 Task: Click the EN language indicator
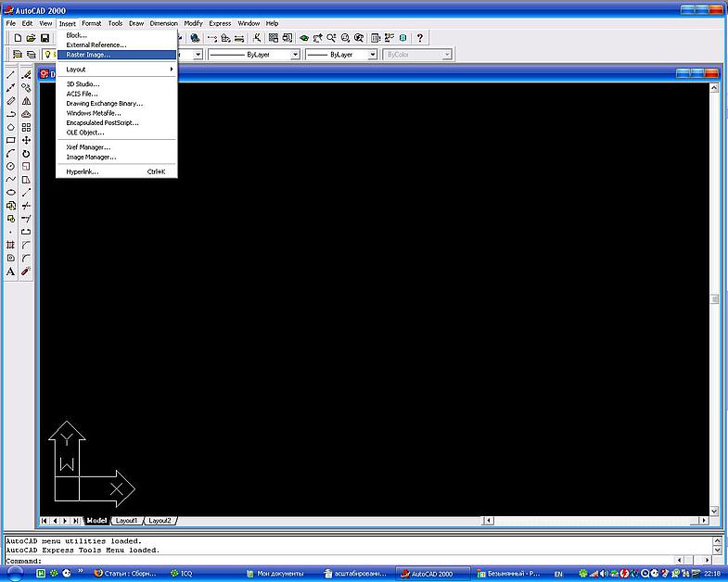point(558,574)
